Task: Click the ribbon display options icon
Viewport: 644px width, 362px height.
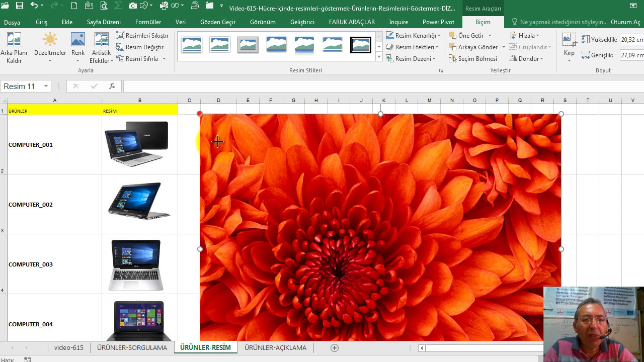Action: click(633, 6)
